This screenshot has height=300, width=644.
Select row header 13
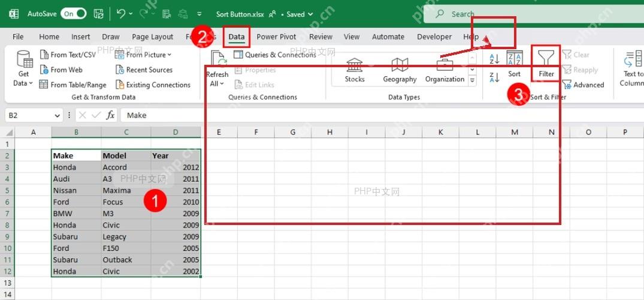tap(7, 283)
